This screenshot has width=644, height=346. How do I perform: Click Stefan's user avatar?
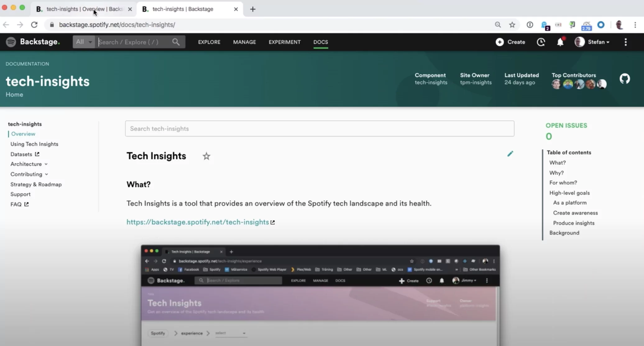[x=579, y=42]
